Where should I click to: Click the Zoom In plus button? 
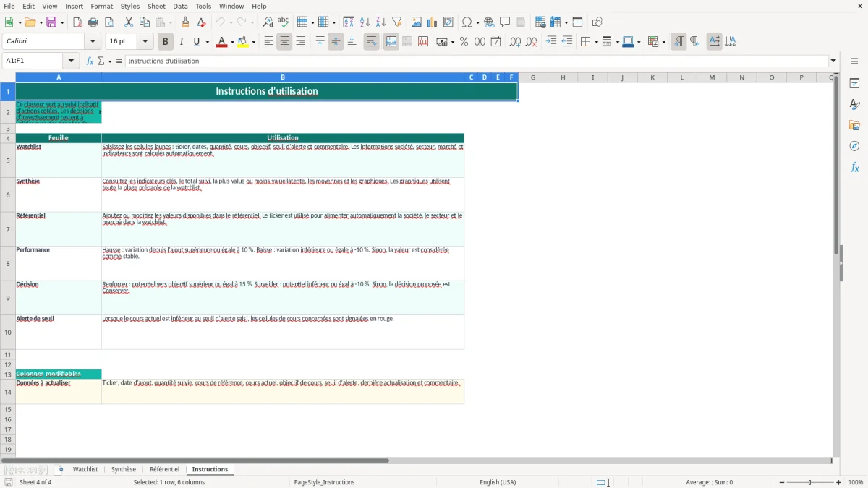839,482
